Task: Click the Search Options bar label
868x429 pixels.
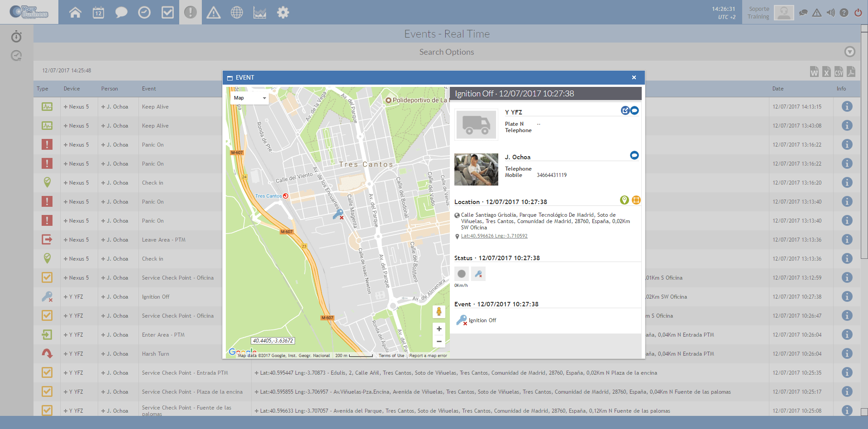Action: (447, 52)
